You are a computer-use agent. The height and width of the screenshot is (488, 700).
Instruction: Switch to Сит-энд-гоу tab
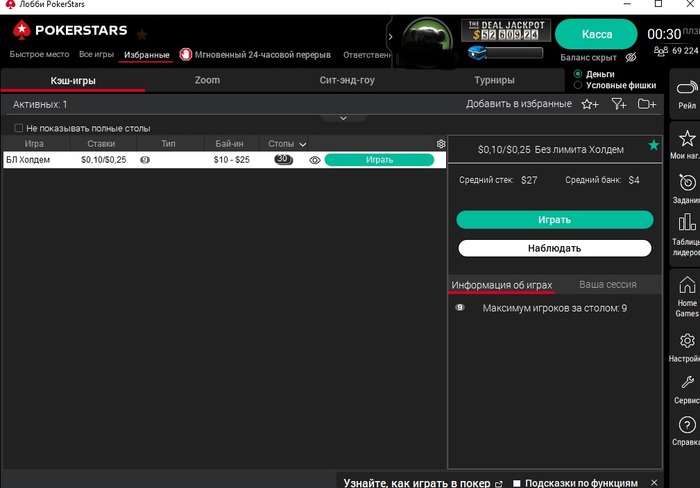(347, 80)
